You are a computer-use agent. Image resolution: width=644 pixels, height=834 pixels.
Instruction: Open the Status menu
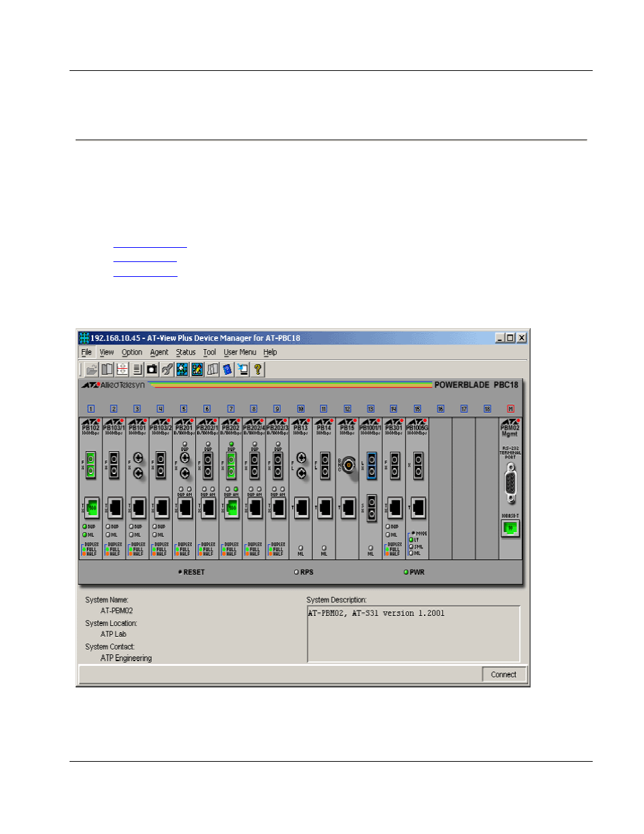186,353
